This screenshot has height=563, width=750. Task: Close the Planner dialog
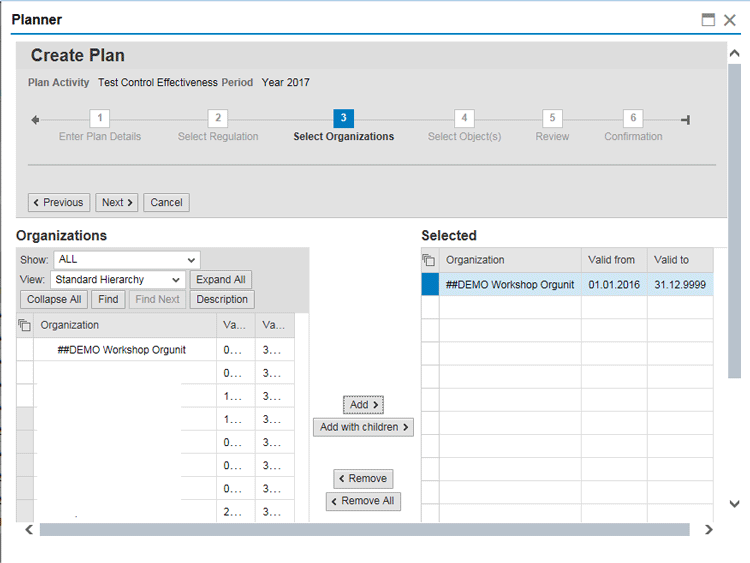coord(730,19)
